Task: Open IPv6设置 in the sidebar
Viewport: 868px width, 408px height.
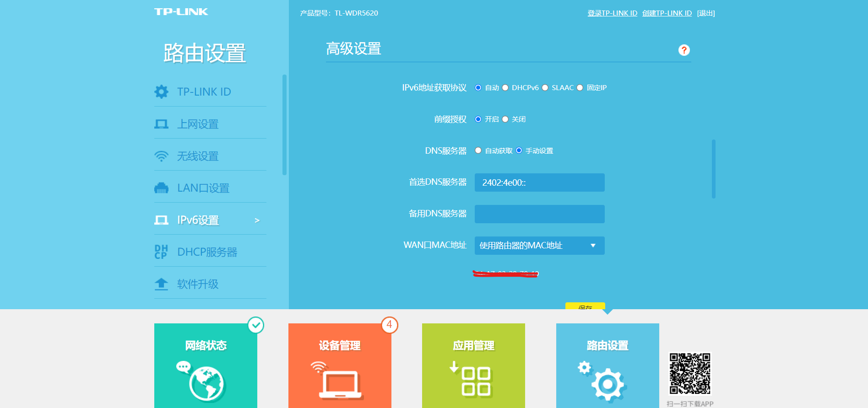Action: (210, 220)
